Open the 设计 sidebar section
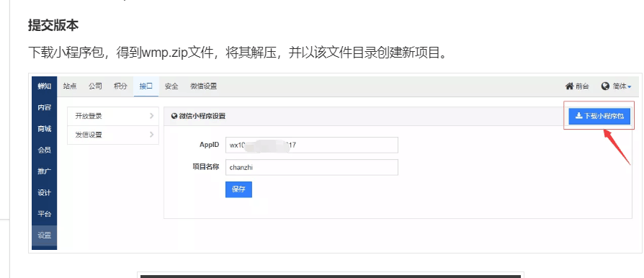 click(45, 193)
